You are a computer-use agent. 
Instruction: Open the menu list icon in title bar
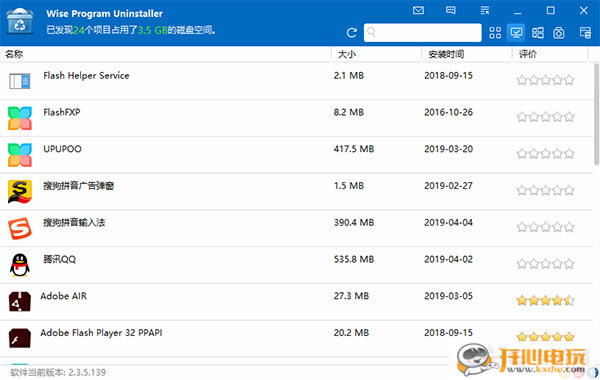pos(485,10)
